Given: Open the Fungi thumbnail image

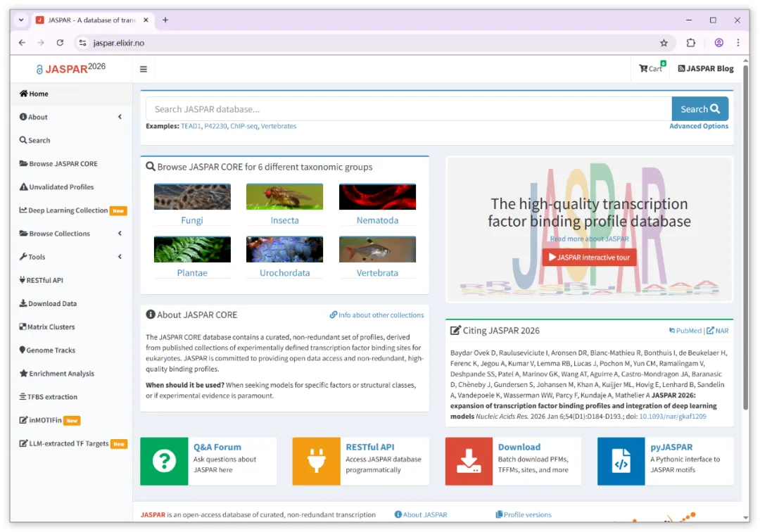Looking at the screenshot, I should click(x=192, y=197).
